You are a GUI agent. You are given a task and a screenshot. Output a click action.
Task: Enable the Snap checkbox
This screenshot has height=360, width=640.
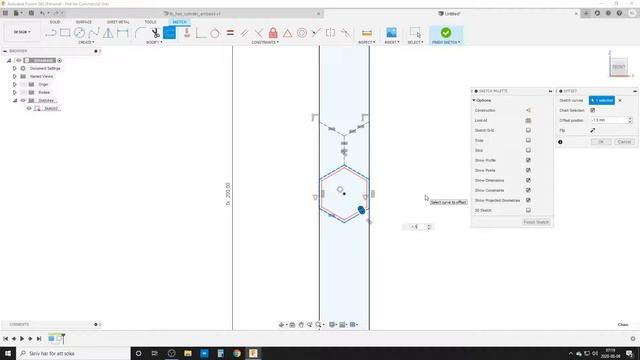[x=528, y=140]
